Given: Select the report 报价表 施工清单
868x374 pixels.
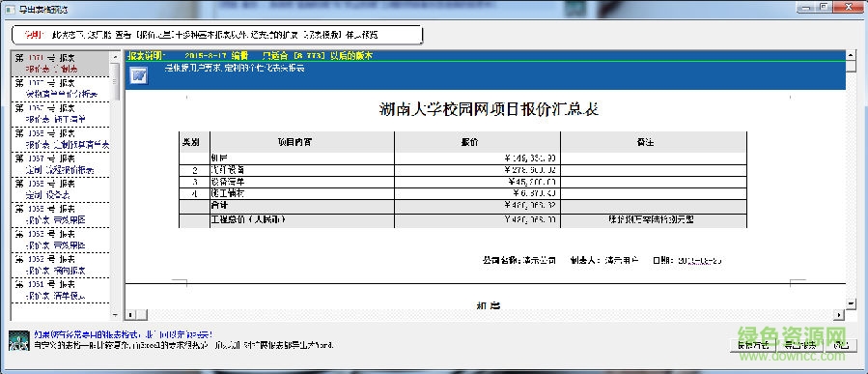Looking at the screenshot, I should coord(60,114).
